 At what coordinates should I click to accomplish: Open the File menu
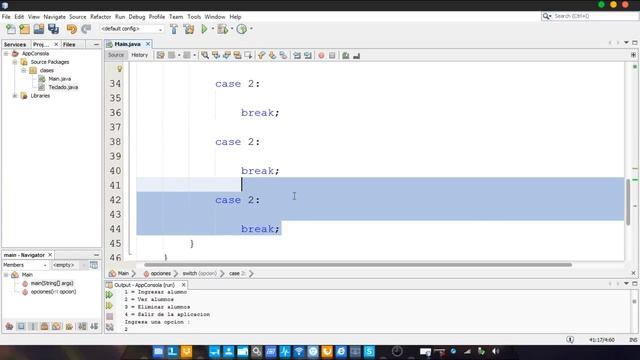pos(6,17)
